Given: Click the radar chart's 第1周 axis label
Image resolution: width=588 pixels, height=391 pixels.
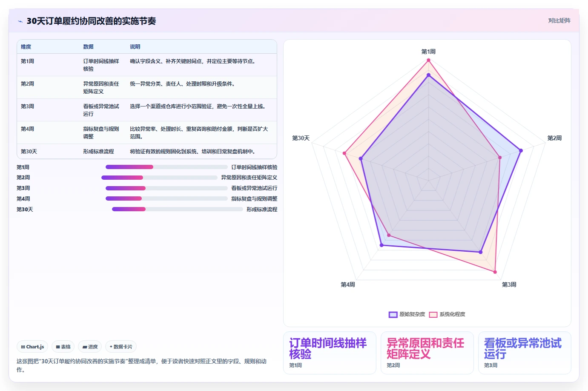Looking at the screenshot, I should [x=428, y=52].
